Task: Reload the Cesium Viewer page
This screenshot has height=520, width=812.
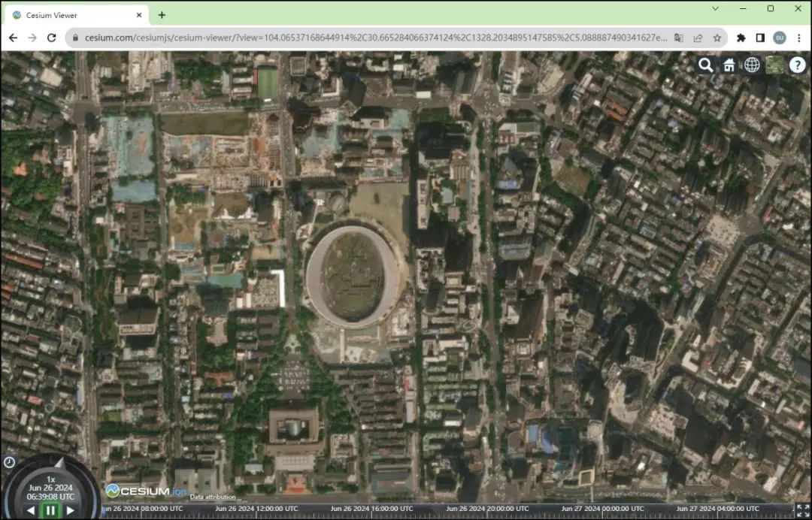Action: tap(51, 36)
